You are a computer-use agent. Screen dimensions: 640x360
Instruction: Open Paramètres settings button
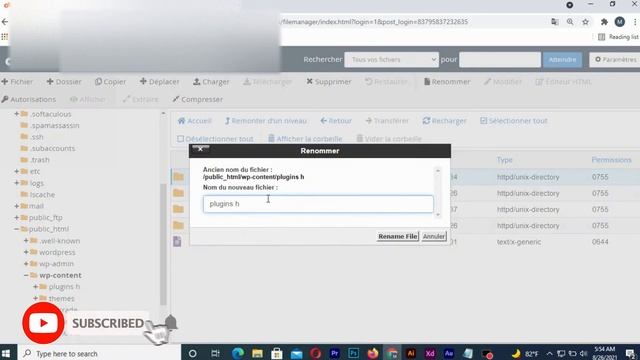[x=615, y=60]
